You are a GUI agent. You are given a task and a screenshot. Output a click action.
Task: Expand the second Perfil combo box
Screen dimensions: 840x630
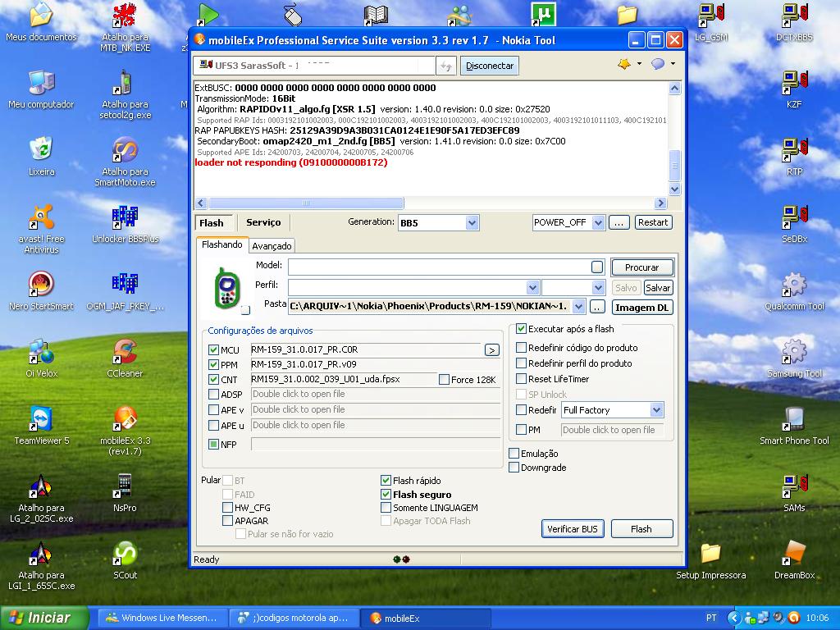click(x=598, y=288)
